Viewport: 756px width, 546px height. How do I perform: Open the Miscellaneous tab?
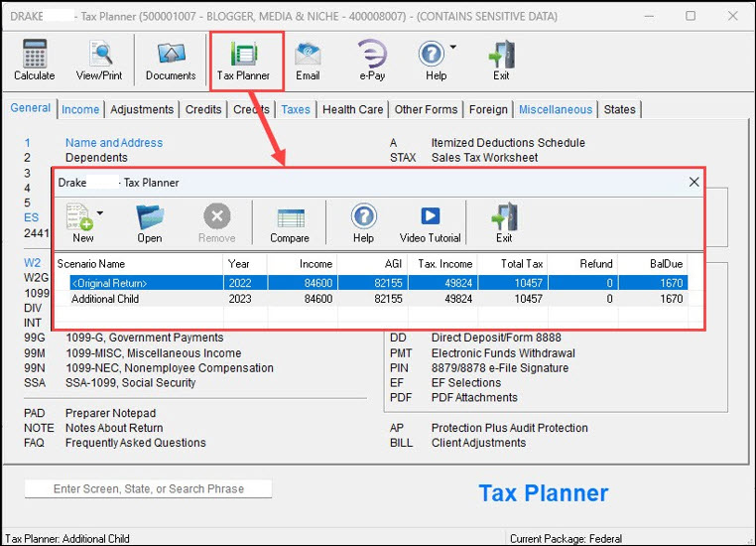coord(556,109)
